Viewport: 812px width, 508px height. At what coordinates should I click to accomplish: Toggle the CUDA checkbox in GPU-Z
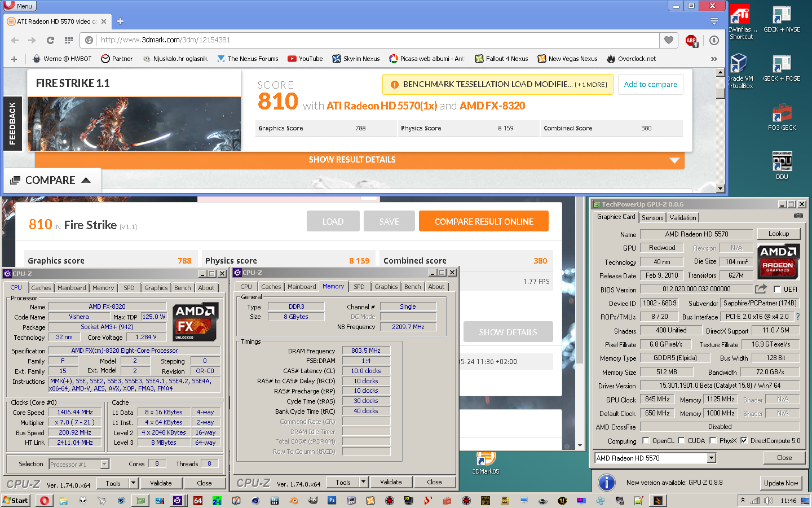[681, 441]
